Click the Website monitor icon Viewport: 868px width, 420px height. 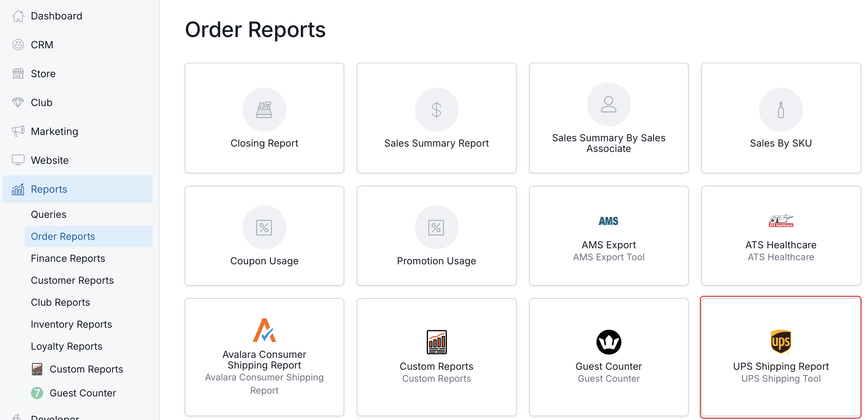pos(18,160)
